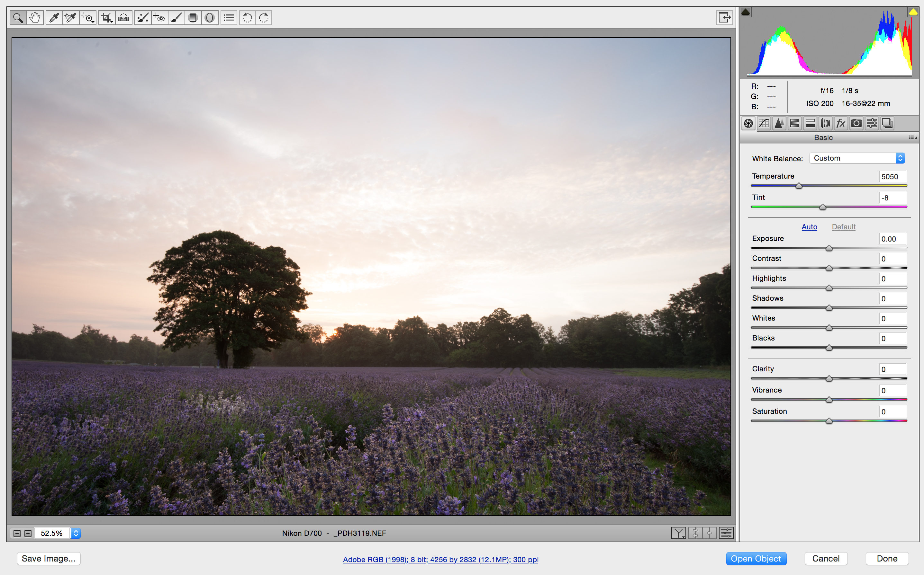Cycle Before/After preview views
924x575 pixels.
tap(679, 533)
